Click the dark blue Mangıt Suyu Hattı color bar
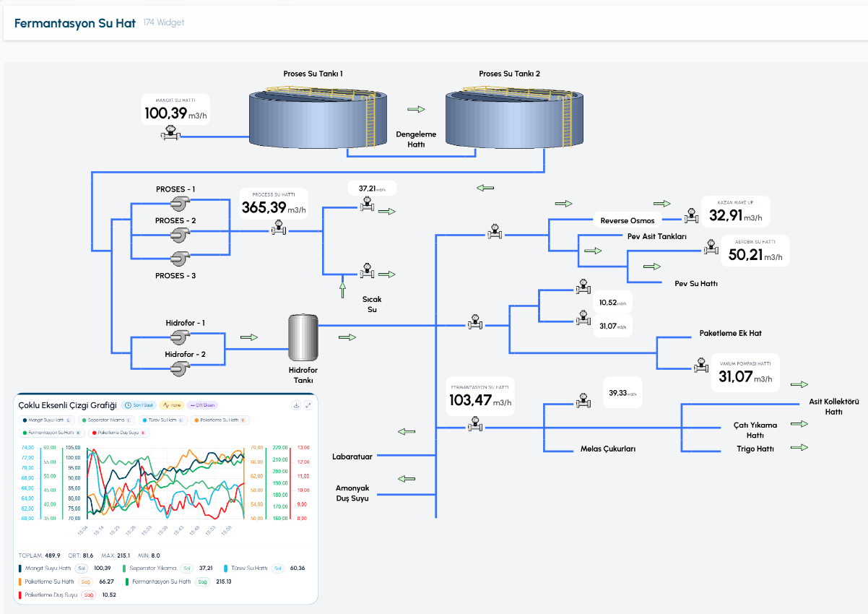 (x=19, y=568)
